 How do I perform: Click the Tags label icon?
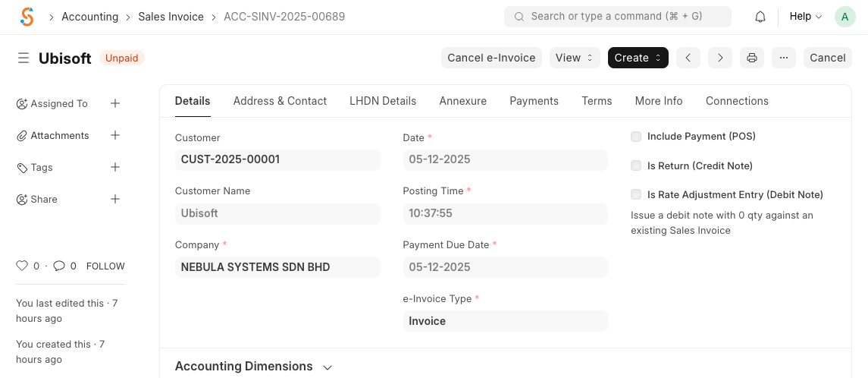[21, 168]
